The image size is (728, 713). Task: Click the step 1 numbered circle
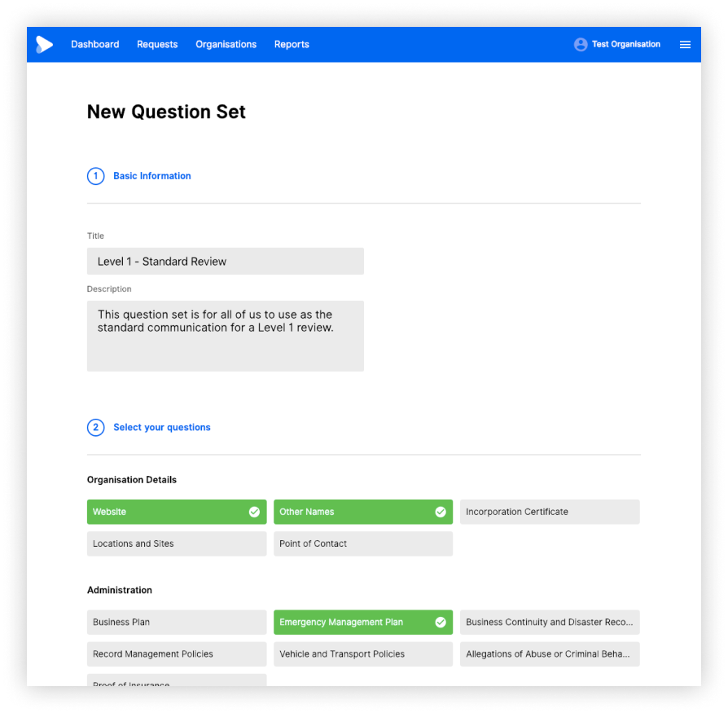[x=95, y=176]
